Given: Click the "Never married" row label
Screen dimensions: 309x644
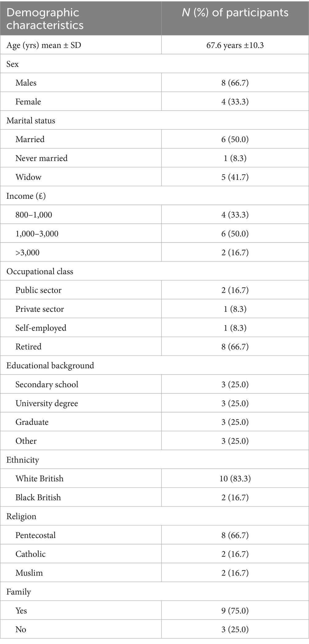Looking at the screenshot, I should 42,158.
